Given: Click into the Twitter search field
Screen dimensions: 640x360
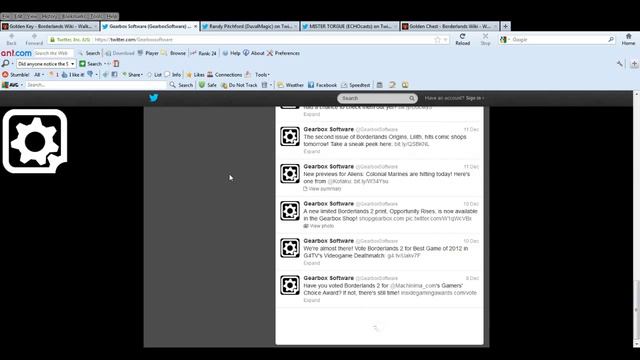Looking at the screenshot, I should tap(374, 98).
